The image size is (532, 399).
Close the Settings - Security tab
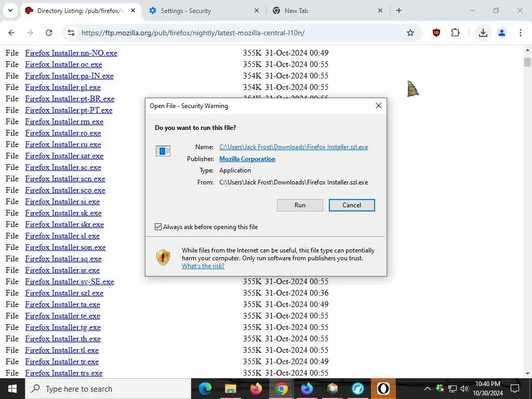[257, 10]
